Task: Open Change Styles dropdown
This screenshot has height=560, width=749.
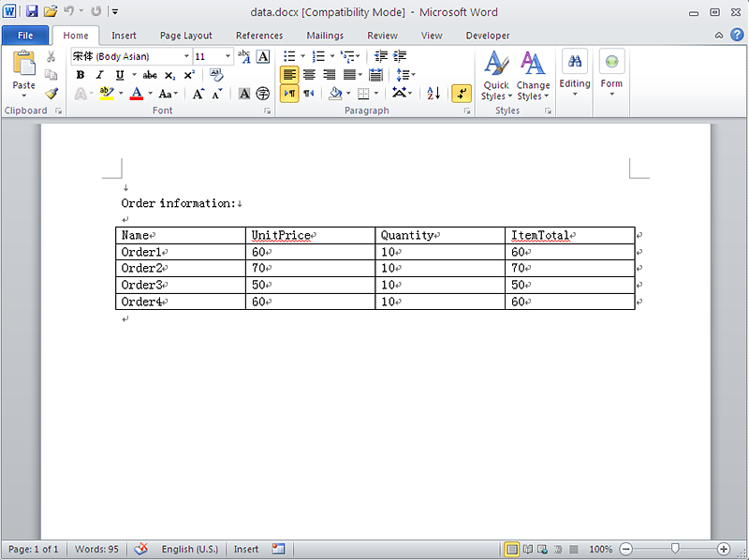Action: (533, 76)
